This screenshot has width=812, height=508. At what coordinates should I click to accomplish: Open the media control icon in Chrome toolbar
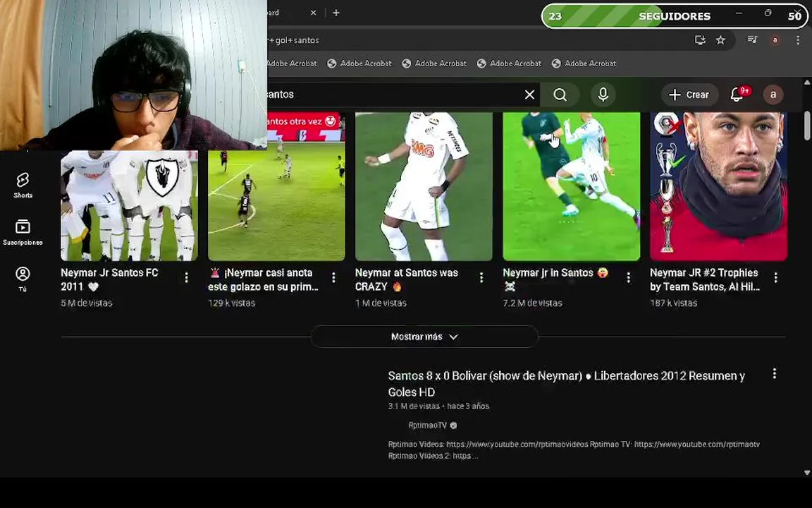(753, 40)
